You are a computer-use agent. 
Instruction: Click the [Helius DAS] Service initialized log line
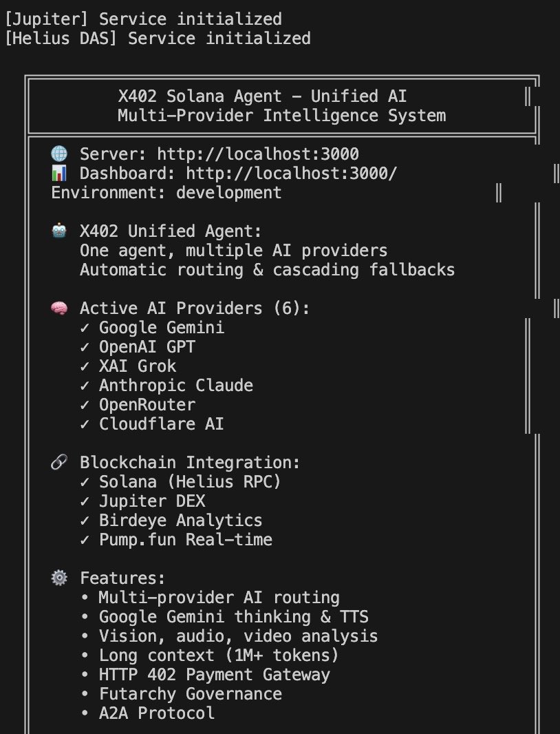(x=158, y=39)
